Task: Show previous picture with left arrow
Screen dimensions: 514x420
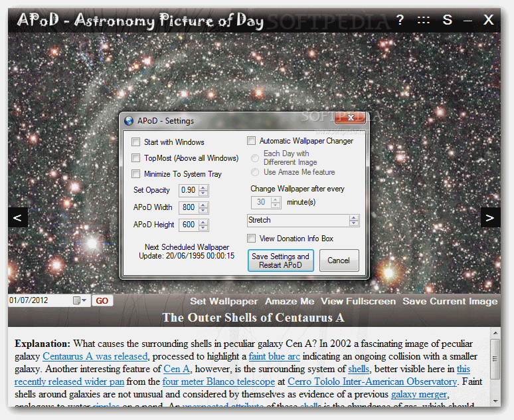Action: (18, 217)
